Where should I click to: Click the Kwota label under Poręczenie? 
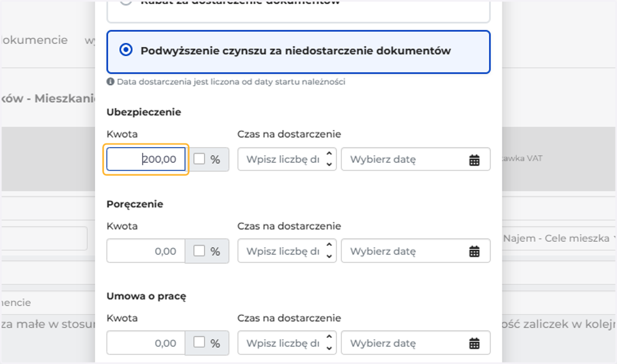click(x=122, y=226)
